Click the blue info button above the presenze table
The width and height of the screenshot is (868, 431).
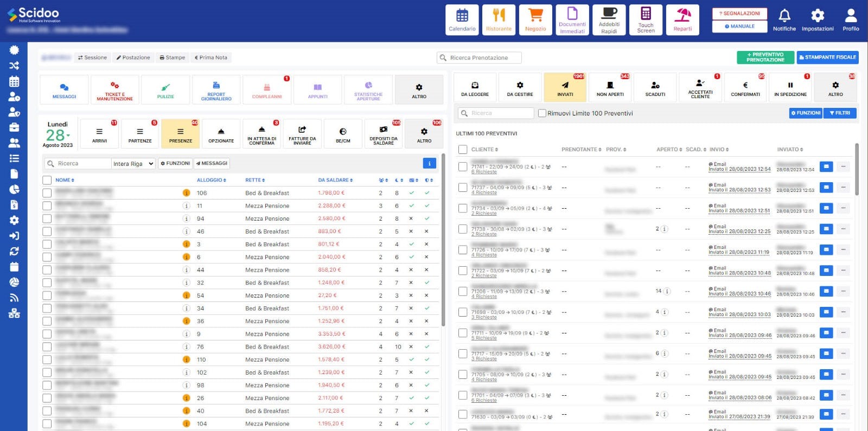coord(429,163)
